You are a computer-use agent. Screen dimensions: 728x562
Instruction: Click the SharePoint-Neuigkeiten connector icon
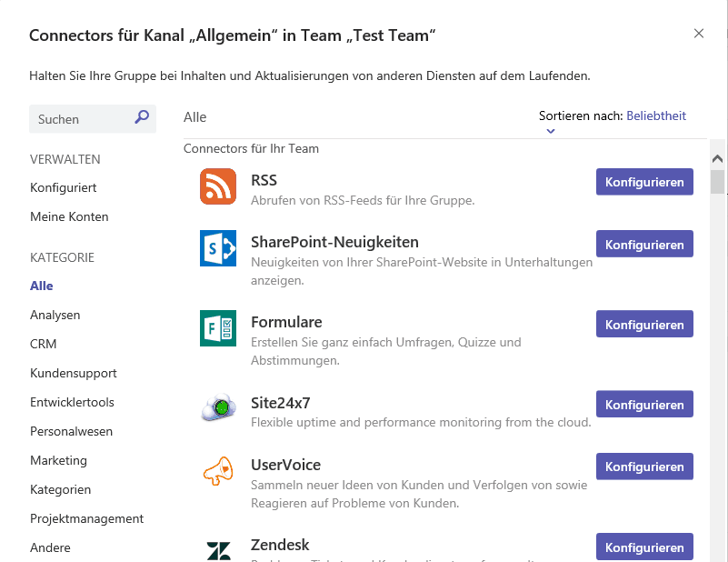coord(218,248)
